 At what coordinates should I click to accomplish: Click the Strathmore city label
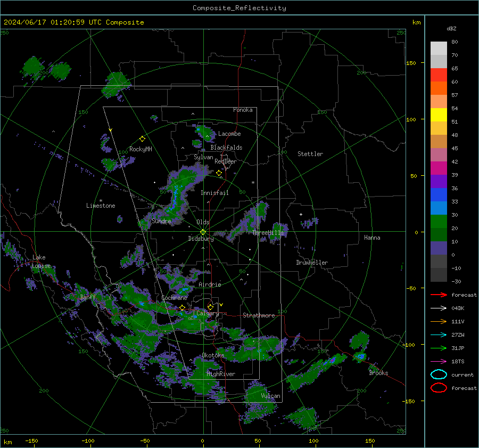point(259,315)
